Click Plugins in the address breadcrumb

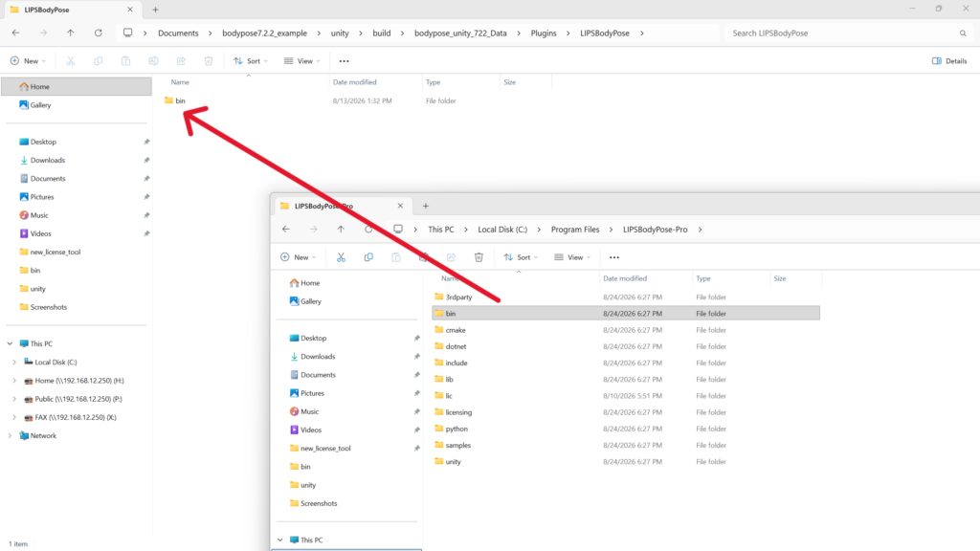click(544, 33)
